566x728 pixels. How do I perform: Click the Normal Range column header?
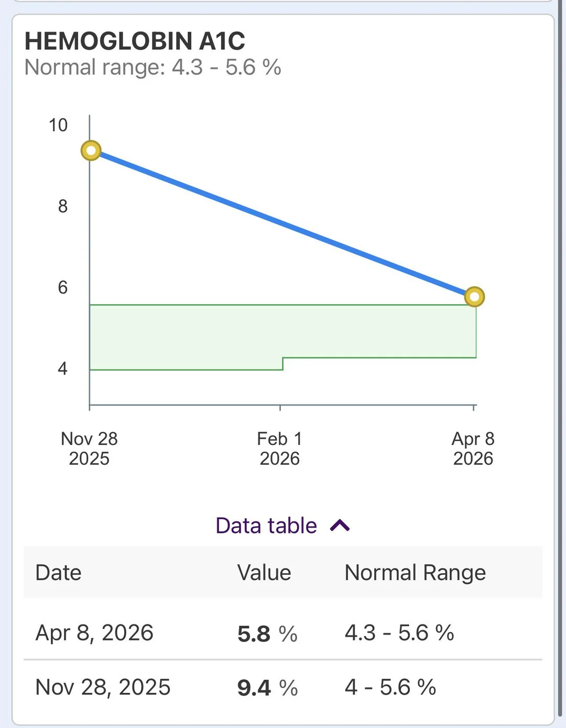tap(415, 573)
